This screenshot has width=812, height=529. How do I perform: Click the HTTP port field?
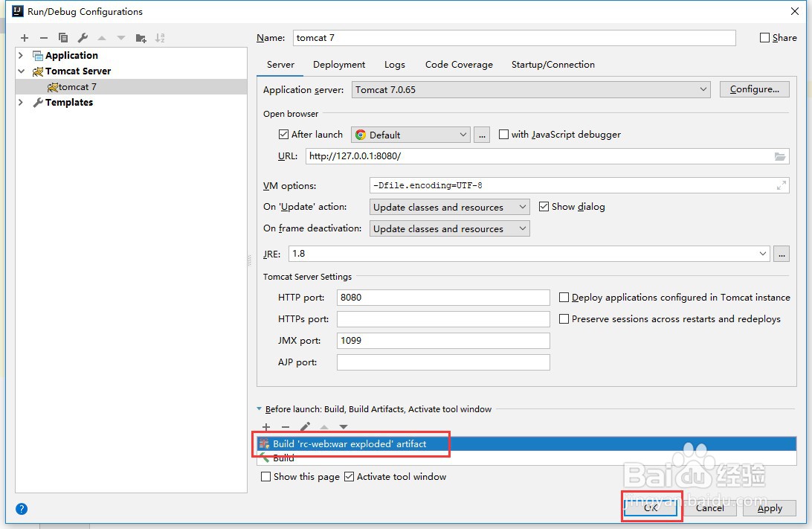(443, 298)
